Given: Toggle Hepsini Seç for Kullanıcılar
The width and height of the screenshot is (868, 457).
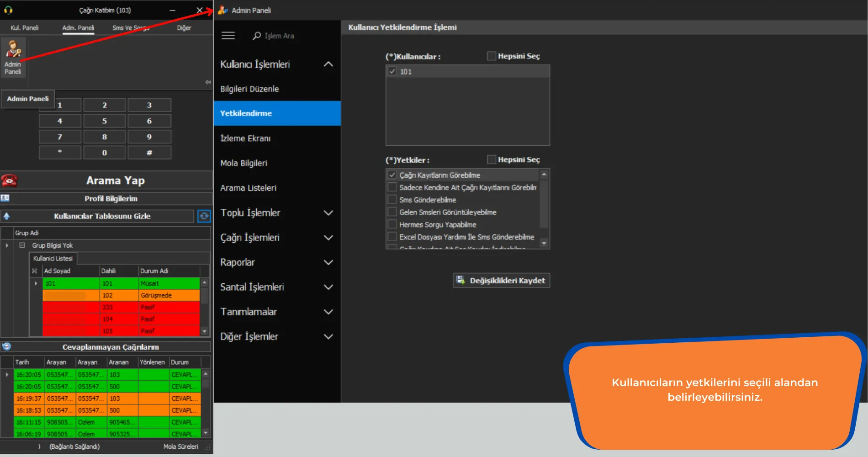Looking at the screenshot, I should tap(492, 56).
